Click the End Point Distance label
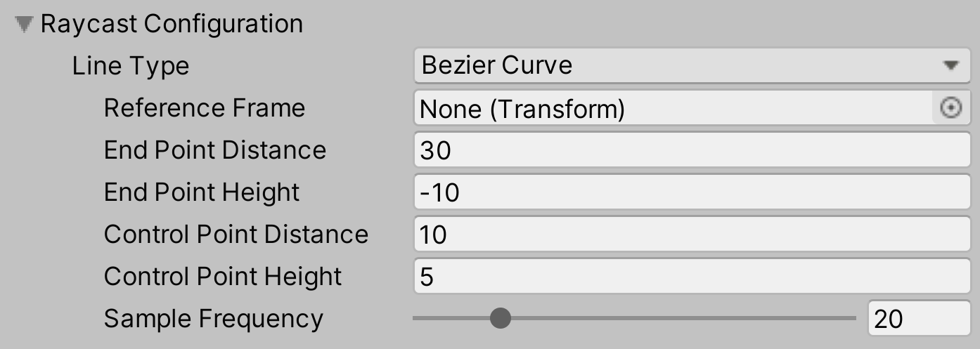The width and height of the screenshot is (980, 349). tap(215, 150)
